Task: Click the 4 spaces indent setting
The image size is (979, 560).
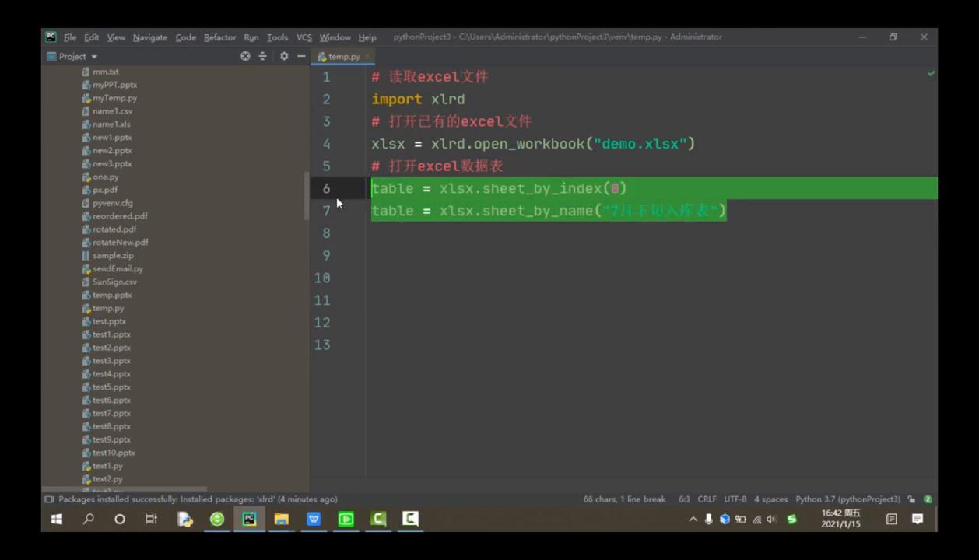Action: (770, 499)
